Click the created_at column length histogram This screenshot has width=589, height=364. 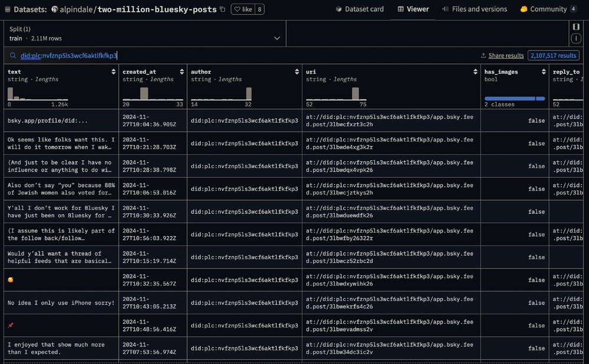[153, 94]
